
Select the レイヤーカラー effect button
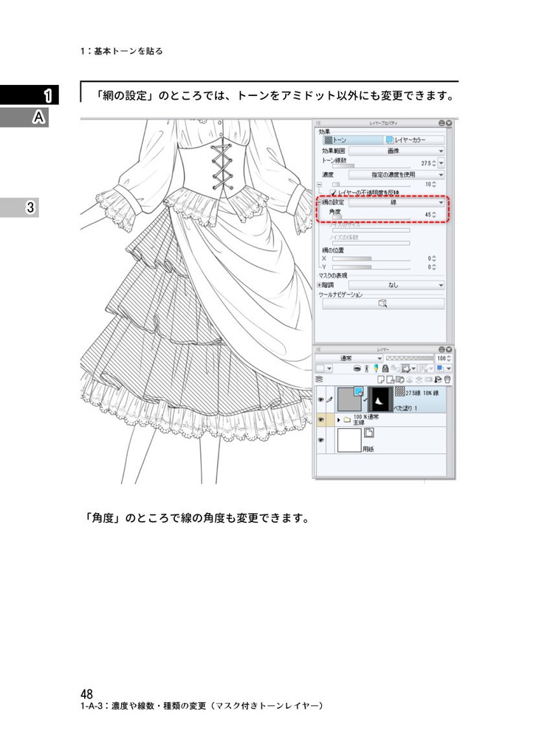click(x=414, y=140)
